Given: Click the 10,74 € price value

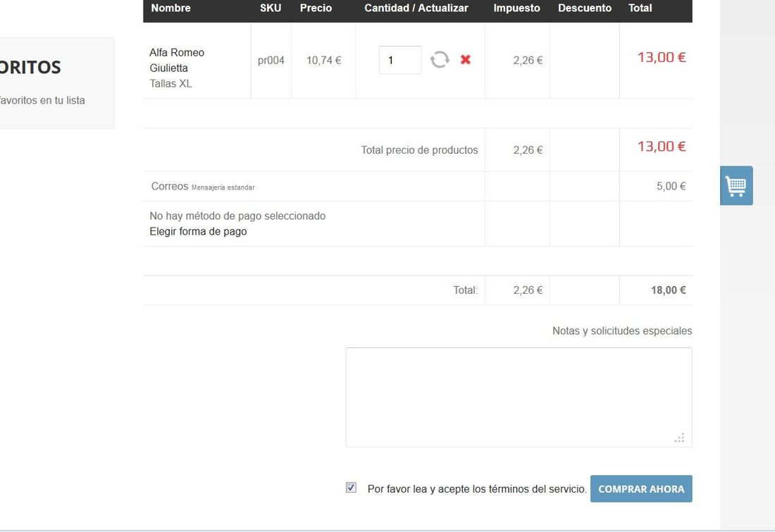Looking at the screenshot, I should [324, 61].
